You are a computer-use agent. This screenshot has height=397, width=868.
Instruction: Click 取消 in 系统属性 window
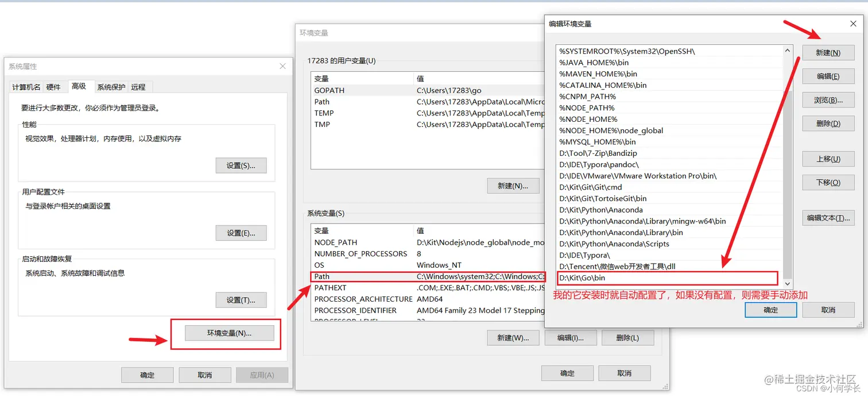[x=205, y=375]
